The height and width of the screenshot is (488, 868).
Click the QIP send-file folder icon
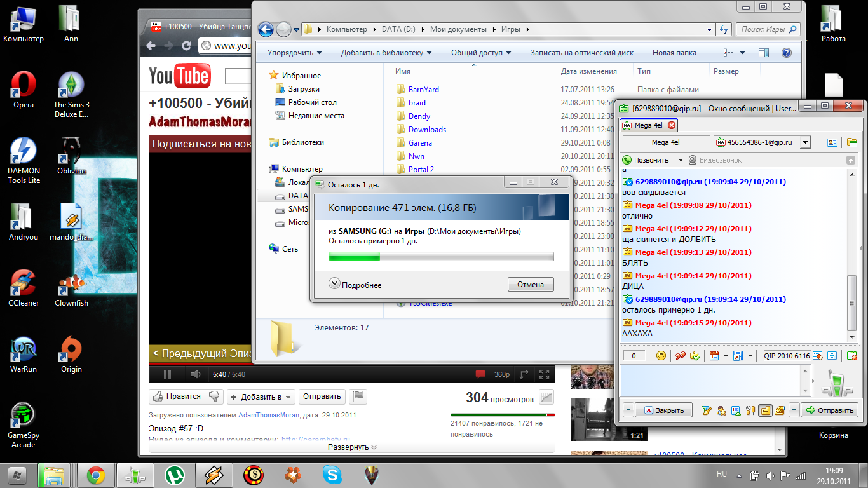coord(852,143)
